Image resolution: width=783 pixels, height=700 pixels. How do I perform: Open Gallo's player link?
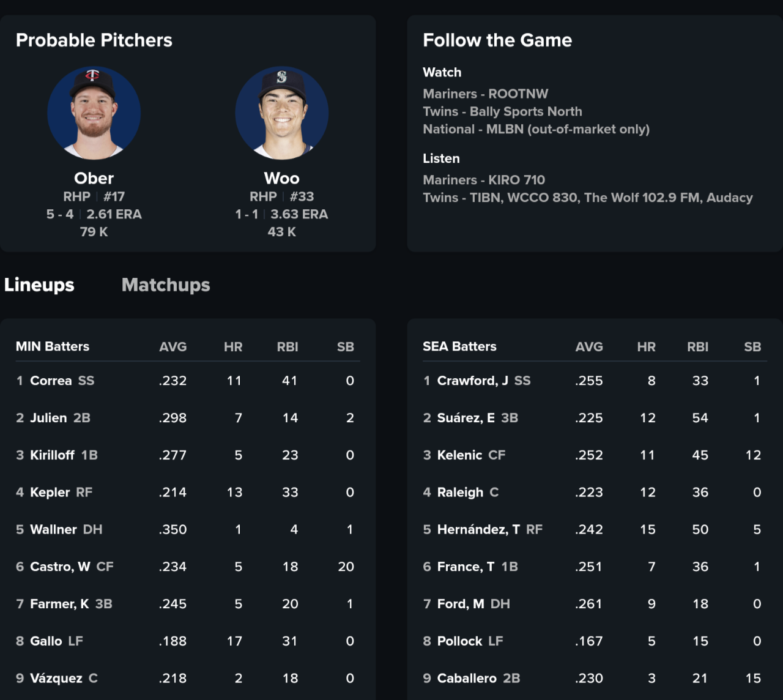[46, 641]
